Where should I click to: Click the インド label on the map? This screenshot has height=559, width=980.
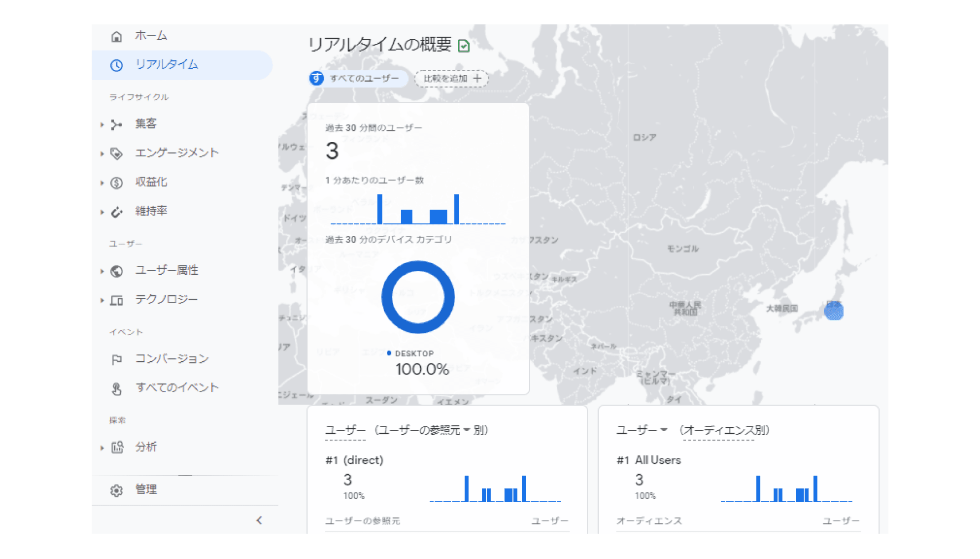click(585, 371)
